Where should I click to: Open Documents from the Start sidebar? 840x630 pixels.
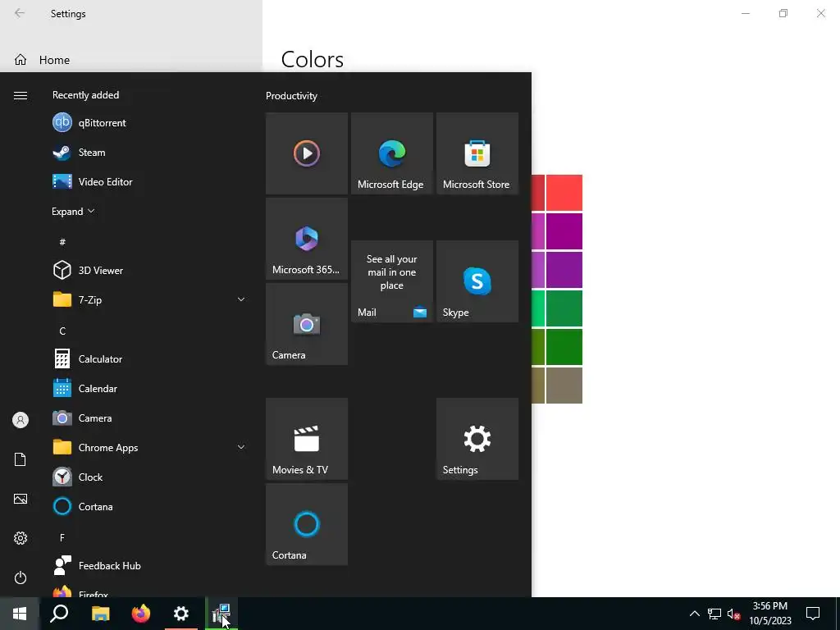[x=21, y=459]
